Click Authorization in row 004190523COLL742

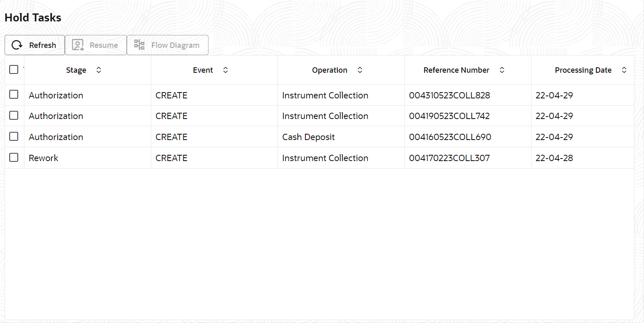pos(56,116)
